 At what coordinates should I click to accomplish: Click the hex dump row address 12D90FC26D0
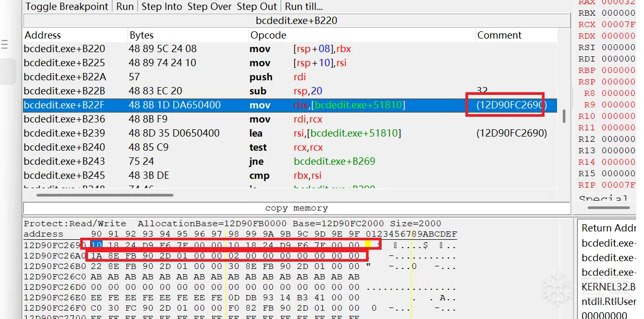56,288
